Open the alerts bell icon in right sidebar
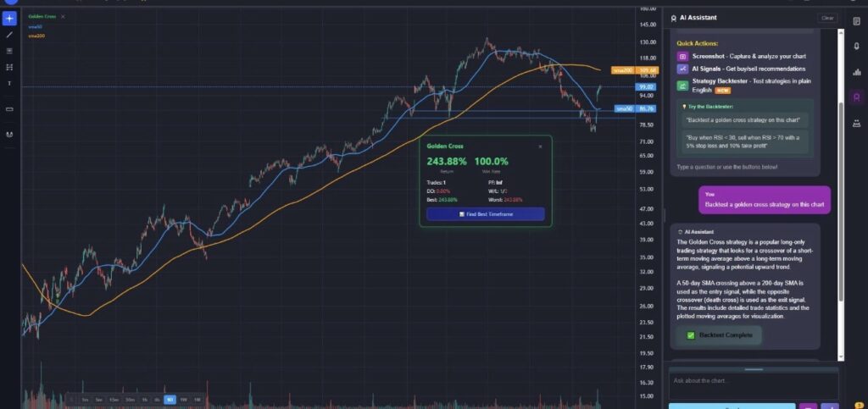 (x=857, y=47)
